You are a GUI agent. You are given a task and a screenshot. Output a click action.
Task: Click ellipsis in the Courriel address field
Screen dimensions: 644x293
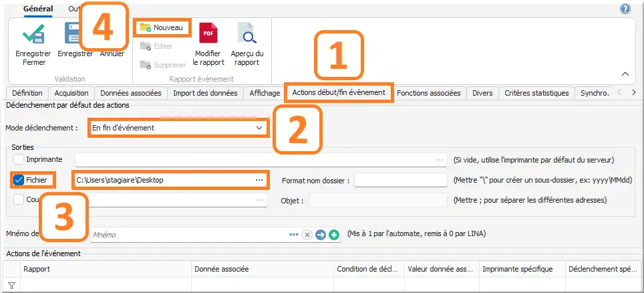click(x=260, y=200)
